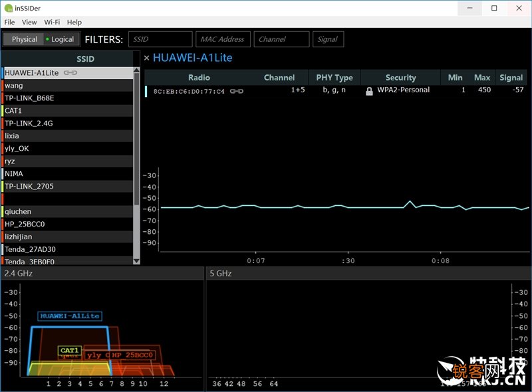Click the HP_25BCC0 label in 2.4 GHz graph
Screen dimensions: 532x392
[132, 355]
